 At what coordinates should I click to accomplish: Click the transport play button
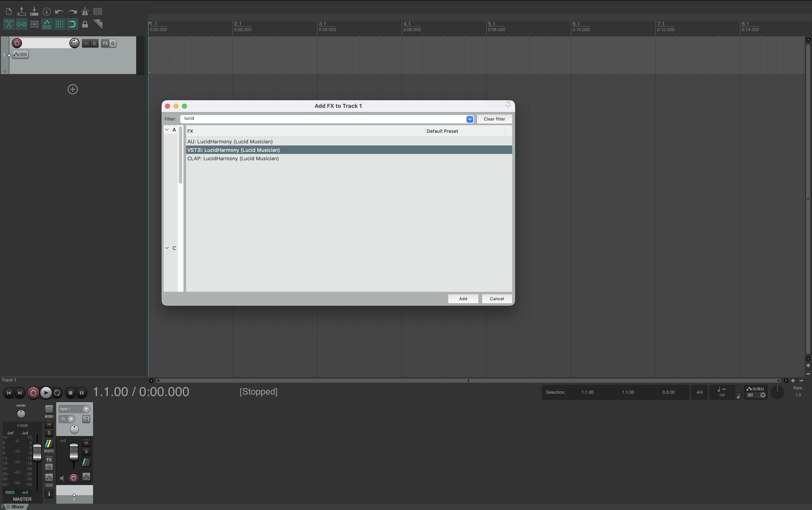pyautogui.click(x=46, y=393)
